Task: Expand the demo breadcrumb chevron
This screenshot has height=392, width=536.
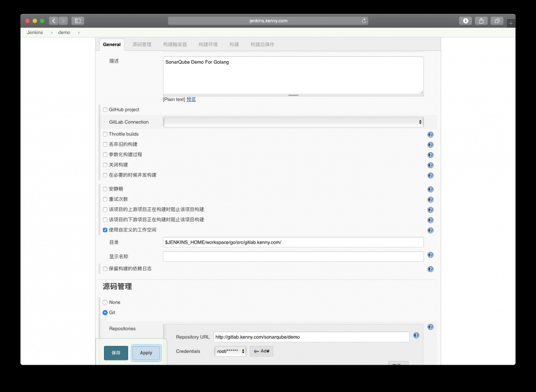Action: [x=78, y=32]
